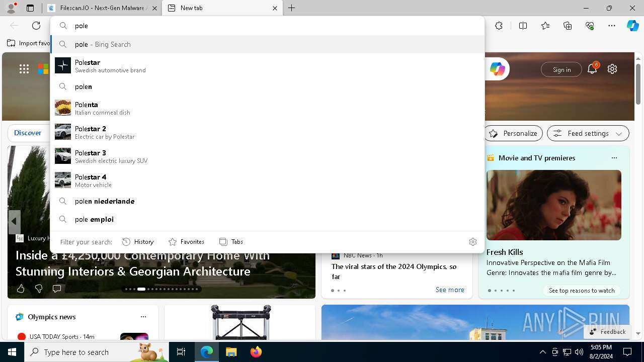Launch the Copilot sidebar icon

pos(632,26)
